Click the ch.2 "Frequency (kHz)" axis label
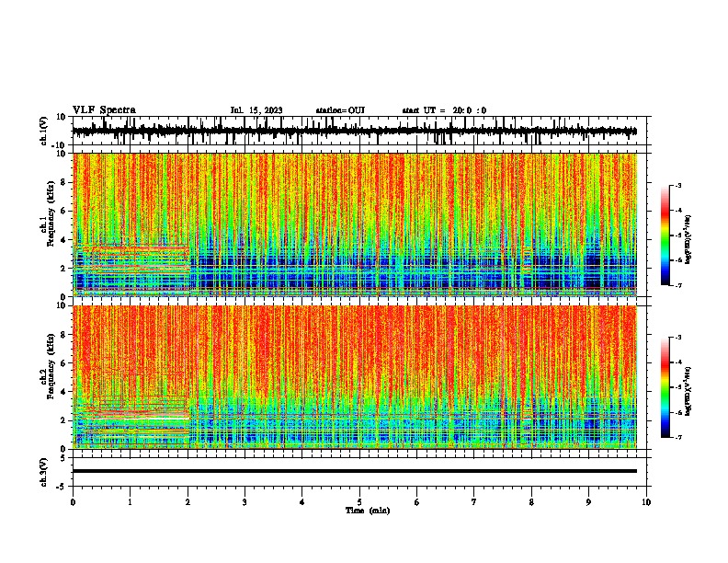 coord(51,366)
